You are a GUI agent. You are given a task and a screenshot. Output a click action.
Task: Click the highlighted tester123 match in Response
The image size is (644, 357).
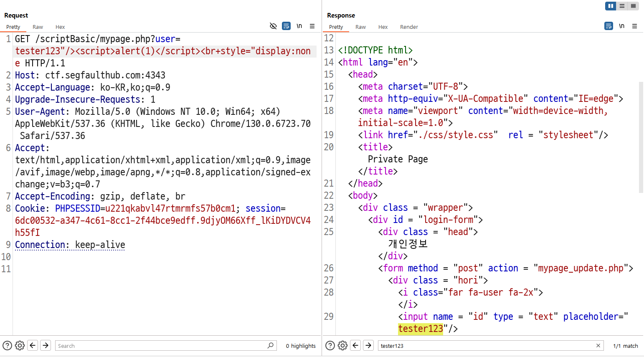click(421, 329)
